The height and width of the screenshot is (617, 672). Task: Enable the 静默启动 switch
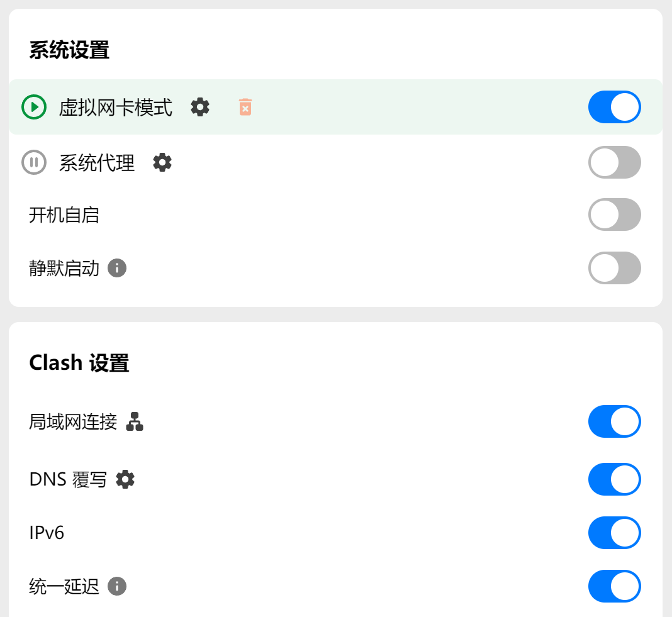coord(614,269)
